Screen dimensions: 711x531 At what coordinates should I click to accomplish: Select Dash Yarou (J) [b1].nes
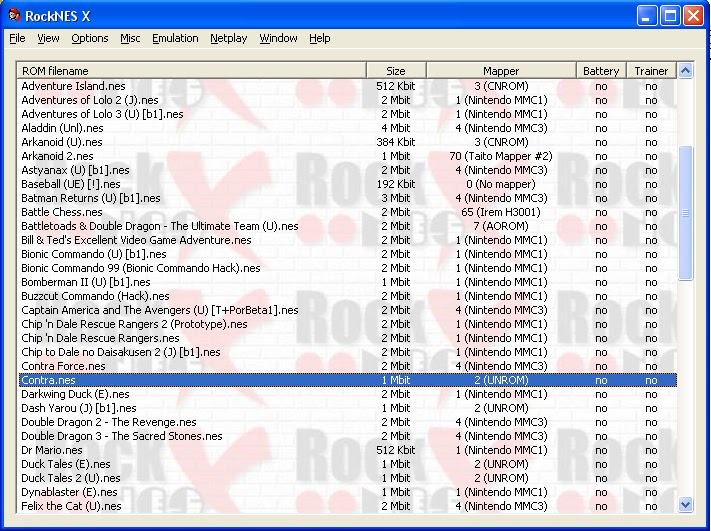[347, 409]
